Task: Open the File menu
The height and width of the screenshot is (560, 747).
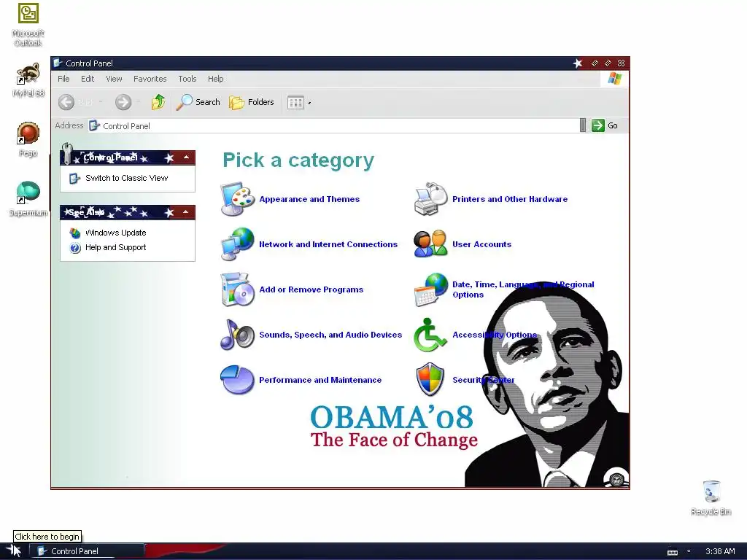Action: click(63, 79)
